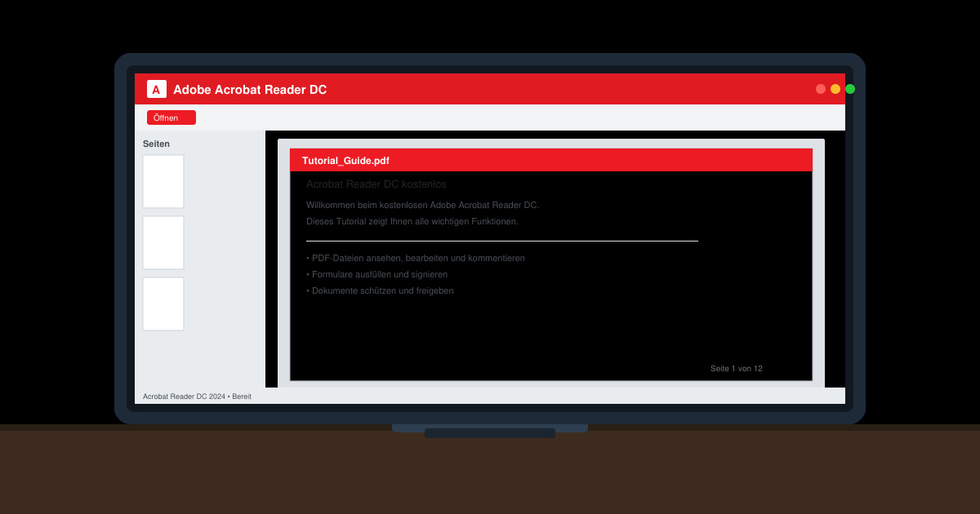
Task: Click the Tutorial_Guide.pdf document title
Action: [345, 161]
